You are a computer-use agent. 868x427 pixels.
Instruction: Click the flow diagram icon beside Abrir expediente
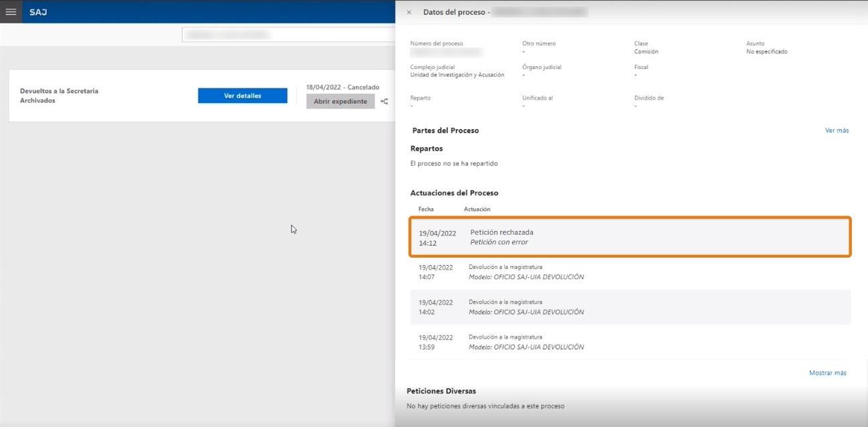385,102
